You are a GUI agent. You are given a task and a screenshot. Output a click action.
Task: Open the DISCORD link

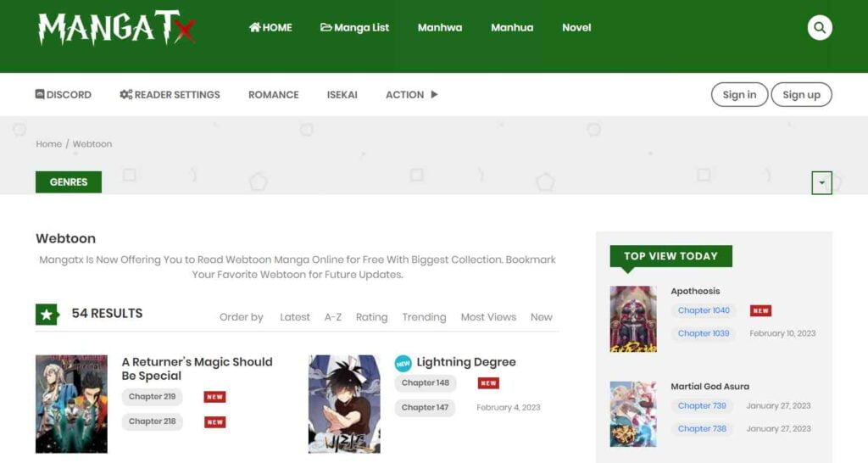click(x=63, y=95)
